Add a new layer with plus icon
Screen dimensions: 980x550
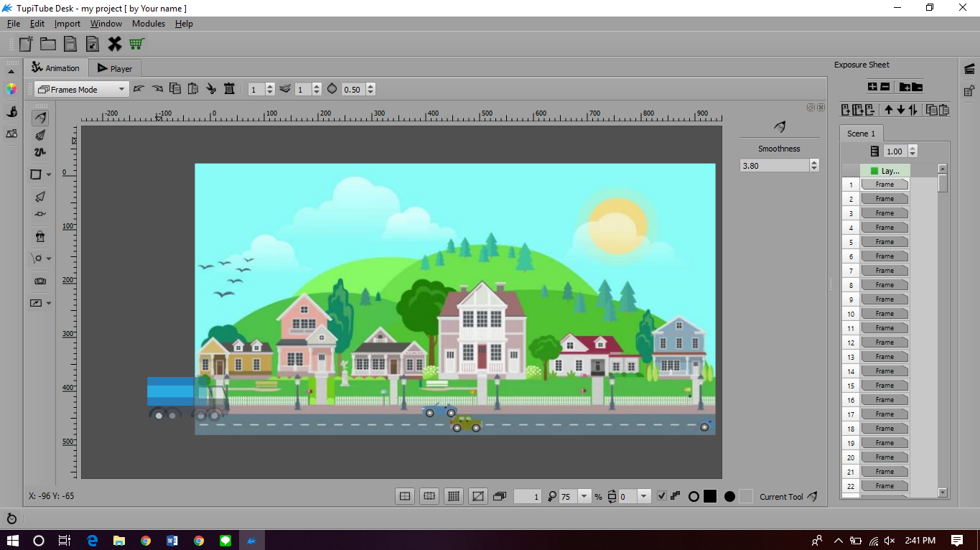click(872, 87)
